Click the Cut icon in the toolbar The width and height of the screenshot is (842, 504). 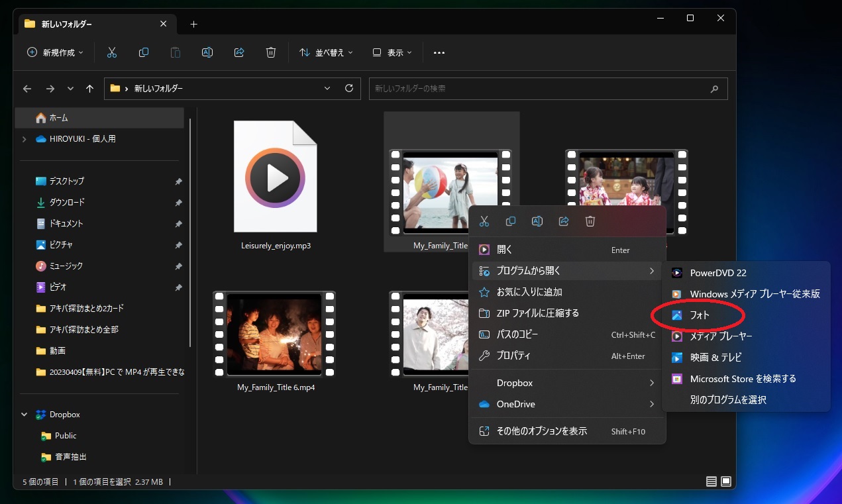click(x=112, y=52)
